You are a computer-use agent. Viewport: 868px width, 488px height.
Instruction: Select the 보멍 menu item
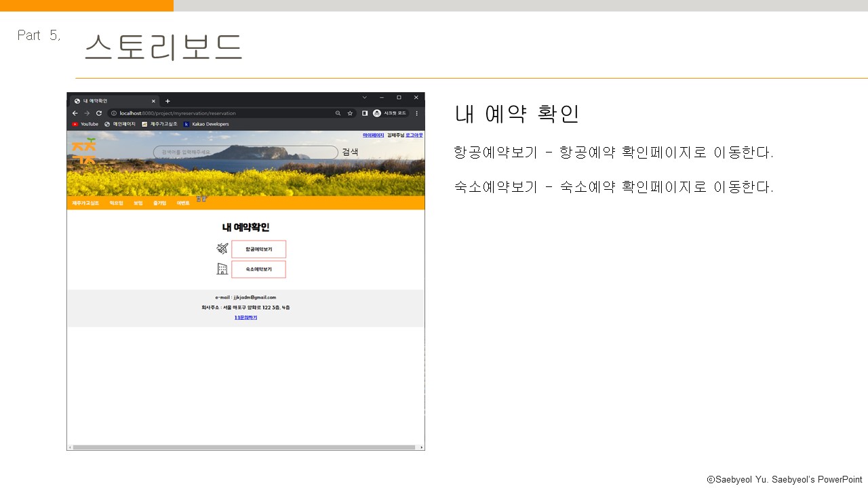tap(138, 203)
